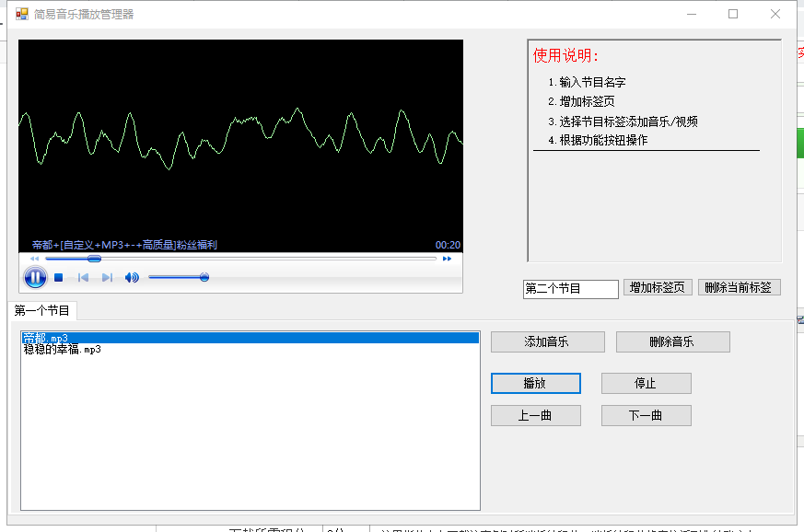Skip to previous track in media player
The image size is (804, 532).
click(83, 277)
